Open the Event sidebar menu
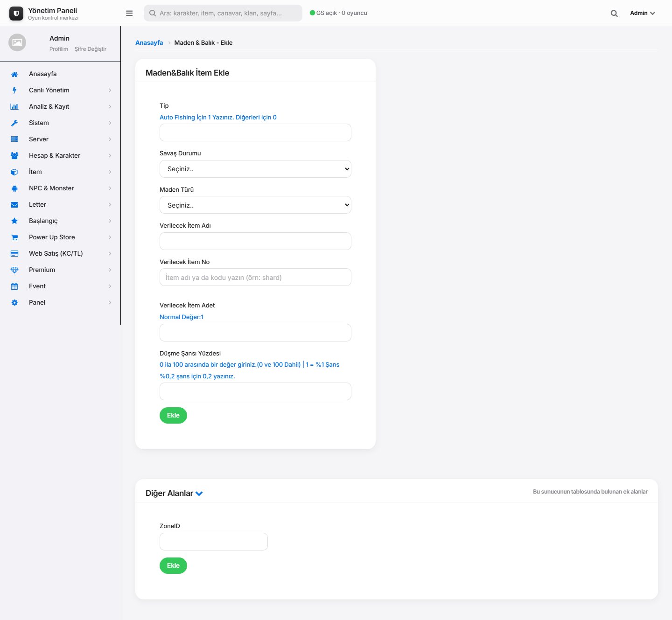The image size is (672, 620). (61, 286)
